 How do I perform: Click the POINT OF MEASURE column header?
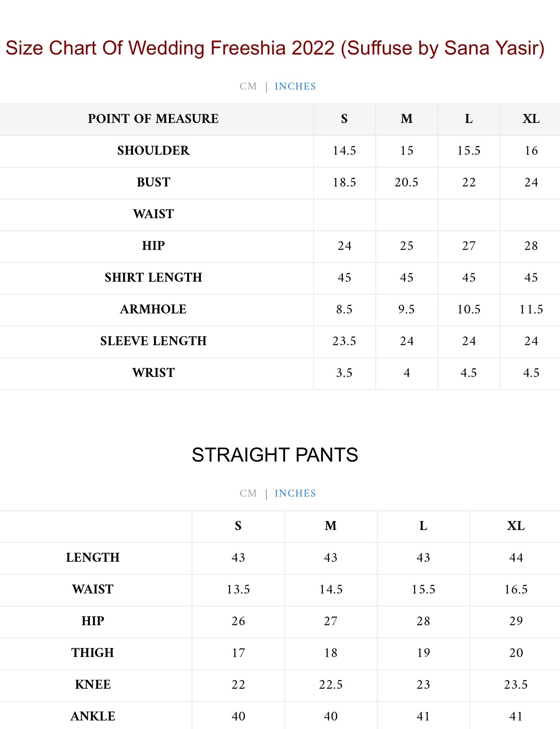click(x=153, y=119)
